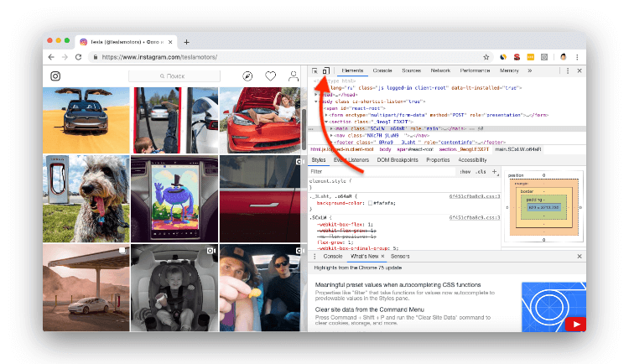Viewport: 629px width, 364px height.
Task: Expand the head element node
Action: pyautogui.click(x=316, y=95)
